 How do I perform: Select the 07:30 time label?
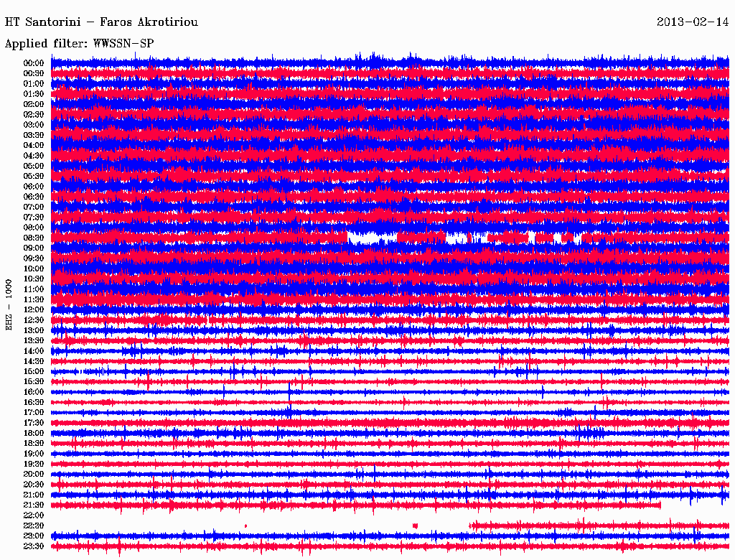coord(34,218)
